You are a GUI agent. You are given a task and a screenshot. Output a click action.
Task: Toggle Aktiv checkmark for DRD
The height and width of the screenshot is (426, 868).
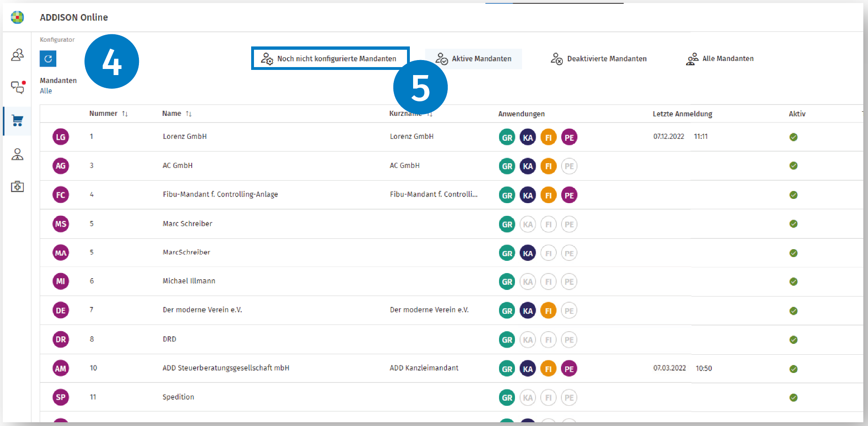793,340
